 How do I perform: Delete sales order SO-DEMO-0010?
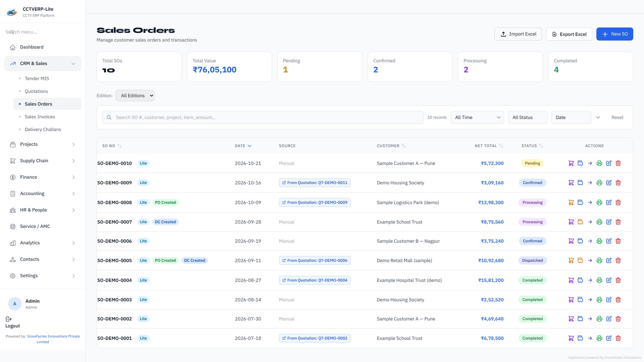(x=618, y=163)
